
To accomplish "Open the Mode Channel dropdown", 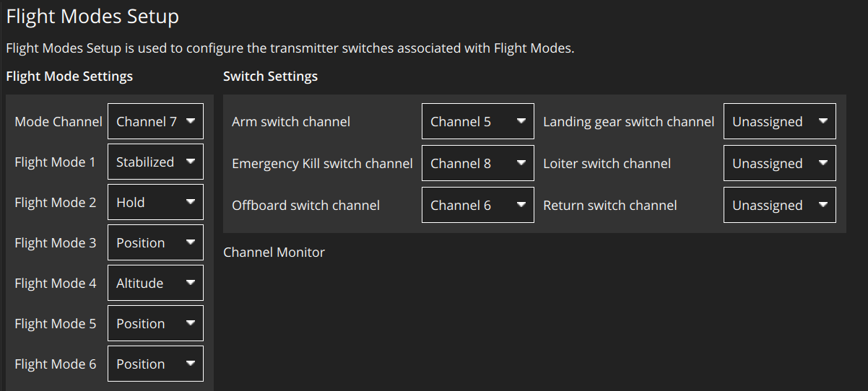I will click(155, 121).
